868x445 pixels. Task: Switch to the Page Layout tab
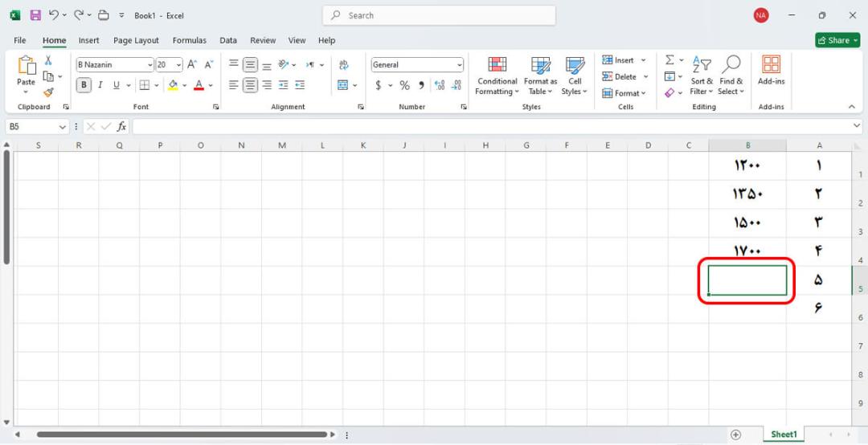tap(136, 40)
